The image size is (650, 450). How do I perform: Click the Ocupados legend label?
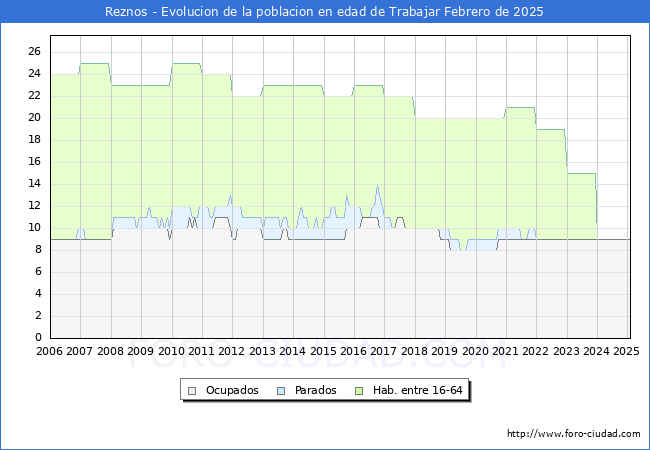pyautogui.click(x=232, y=390)
